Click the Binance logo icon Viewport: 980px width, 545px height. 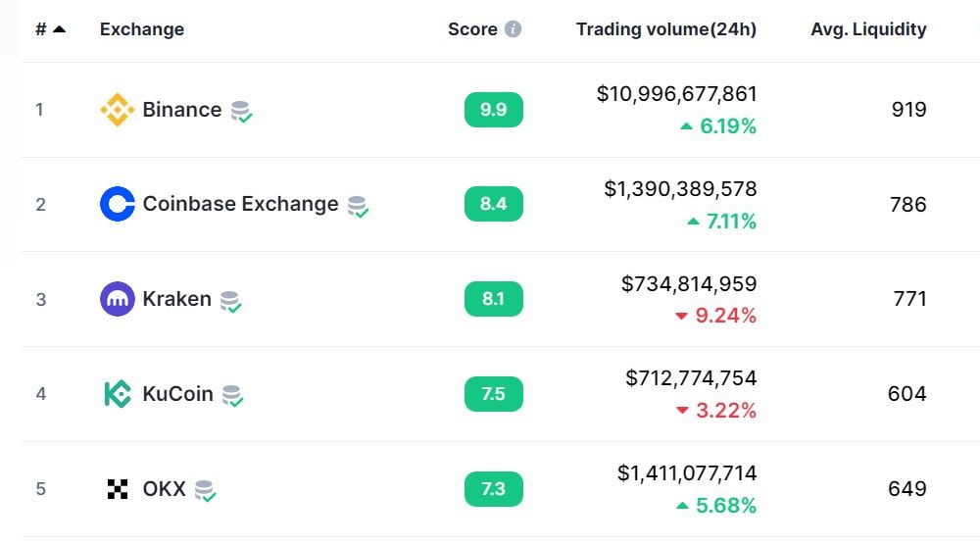(118, 110)
